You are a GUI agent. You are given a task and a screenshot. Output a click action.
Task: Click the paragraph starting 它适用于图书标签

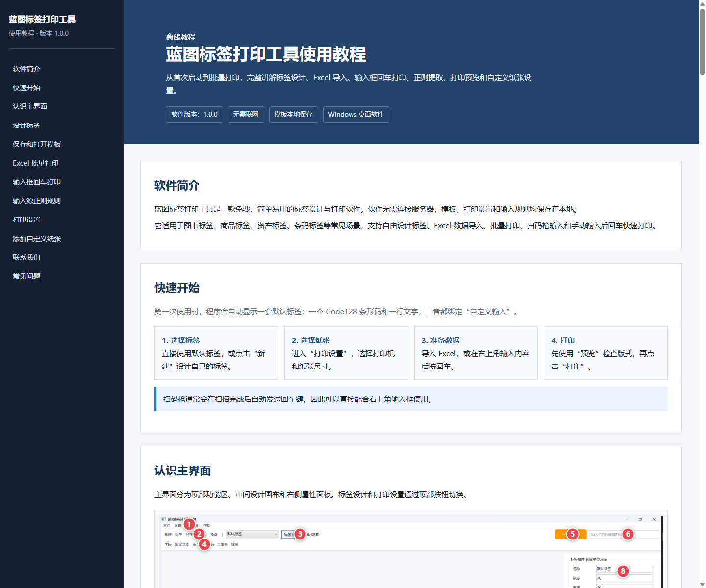(x=406, y=226)
